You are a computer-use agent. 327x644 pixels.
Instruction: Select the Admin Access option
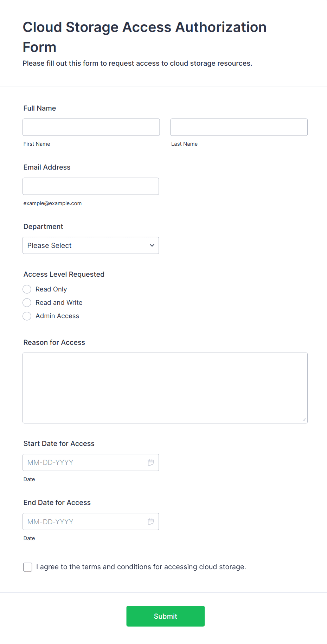[x=27, y=316]
